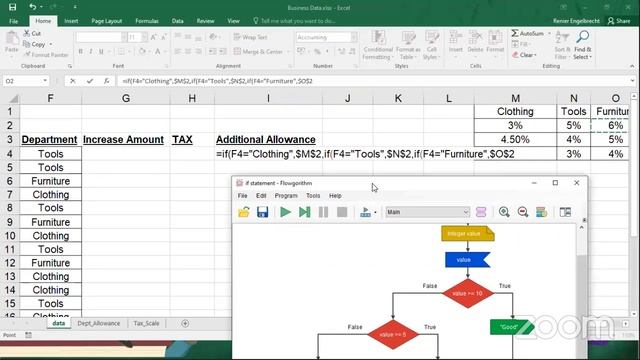Click Merge & Center button
Screen dimensions: 640x360
click(259, 51)
